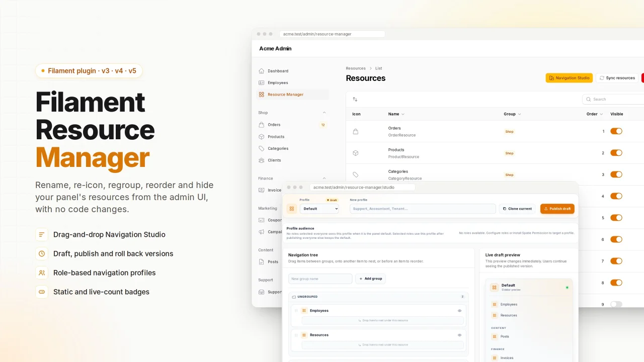Sort table by the Order column

coord(594,114)
